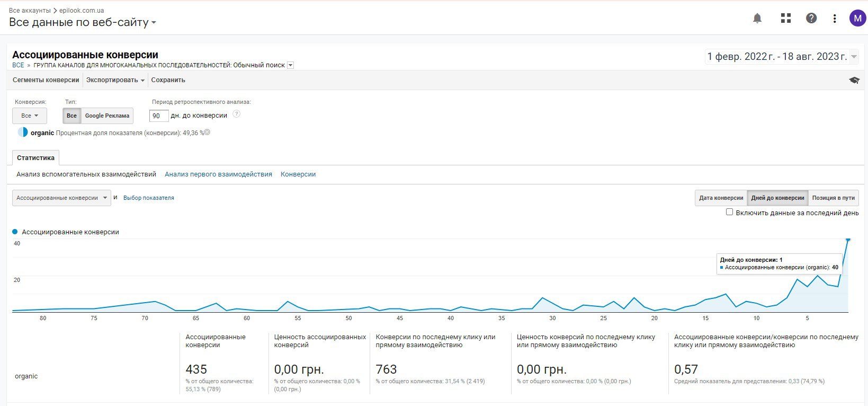The image size is (868, 406).
Task: Select the Статистика tab
Action: point(35,158)
